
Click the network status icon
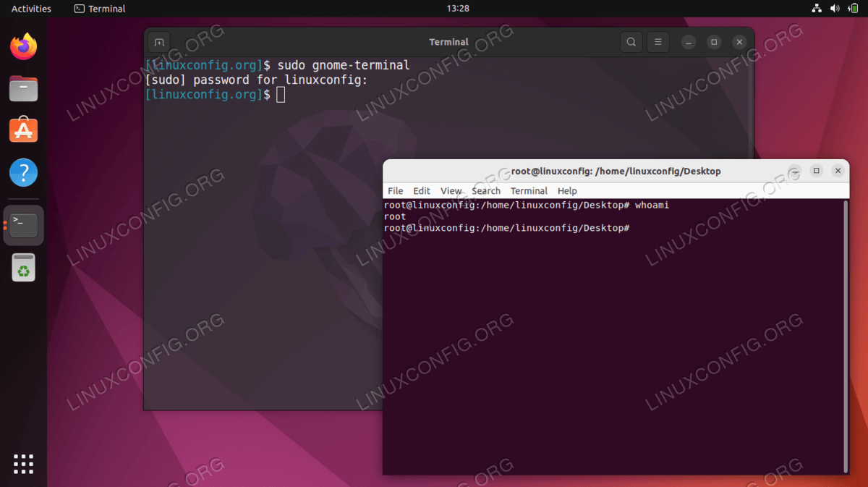coord(817,9)
